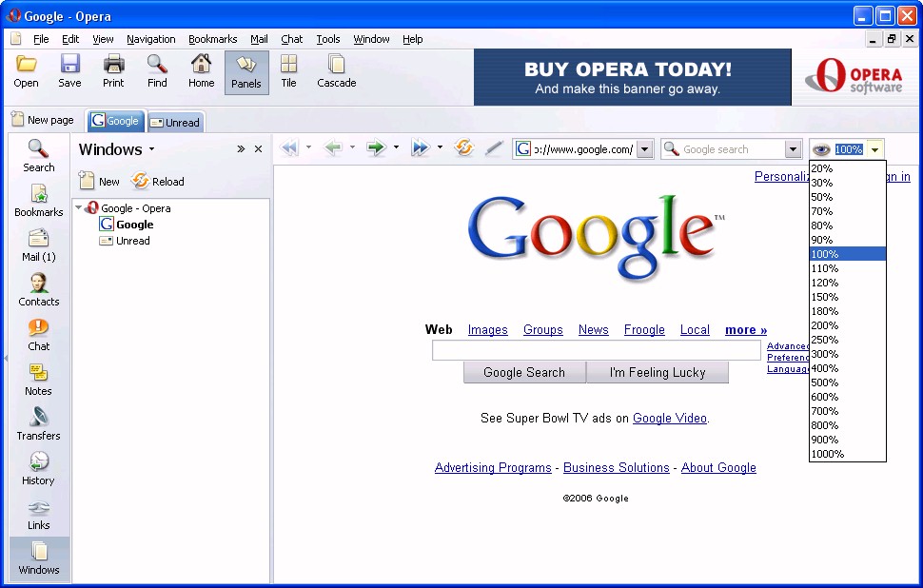Select 150% zoom level
923x588 pixels.
pyautogui.click(x=847, y=297)
